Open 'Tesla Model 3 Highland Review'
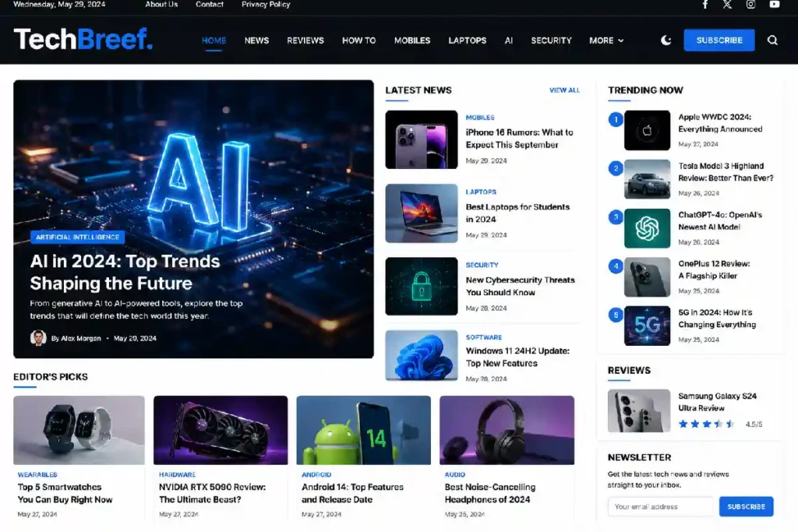 coord(726,172)
